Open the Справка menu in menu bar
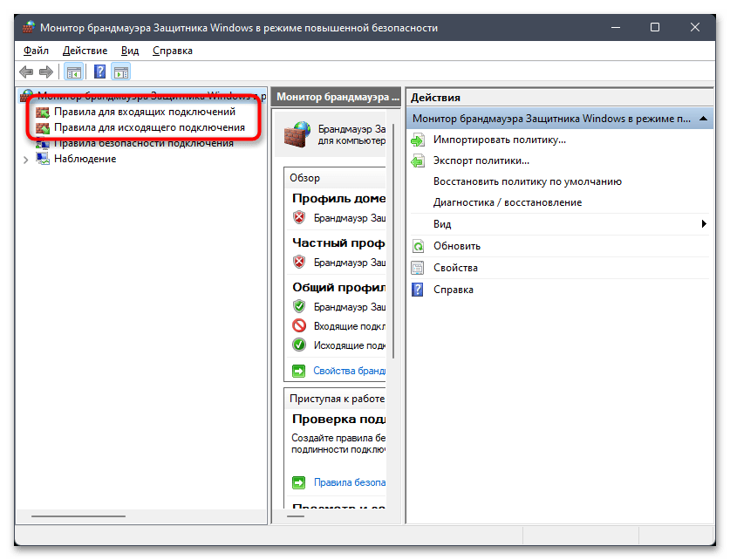This screenshot has width=730, height=560. coord(173,51)
